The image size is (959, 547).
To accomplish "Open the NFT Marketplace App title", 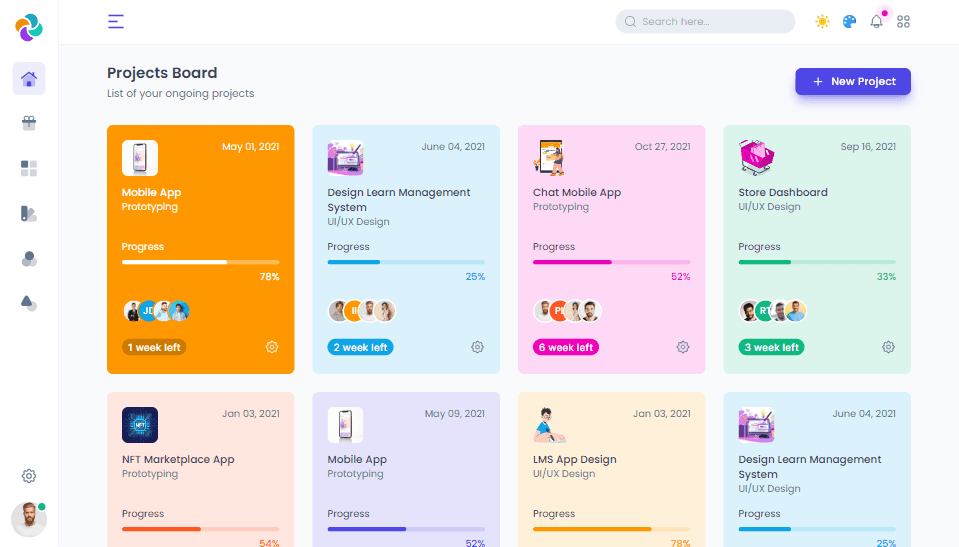I will [x=178, y=460].
